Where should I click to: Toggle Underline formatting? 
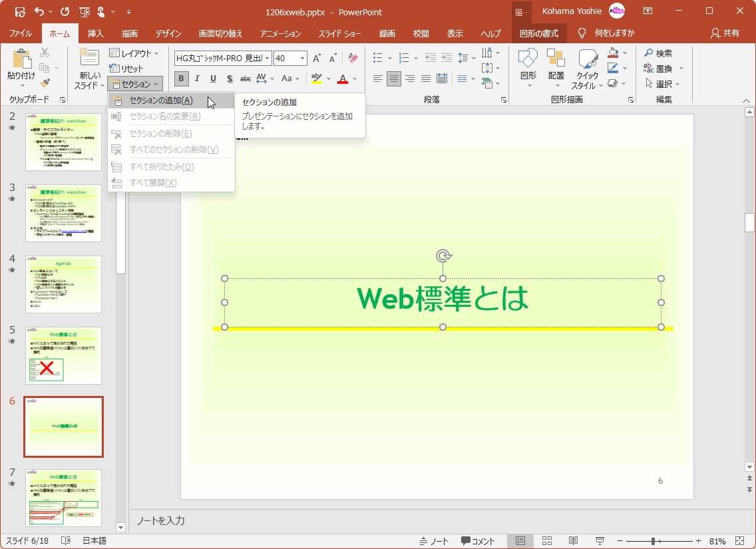tap(213, 79)
